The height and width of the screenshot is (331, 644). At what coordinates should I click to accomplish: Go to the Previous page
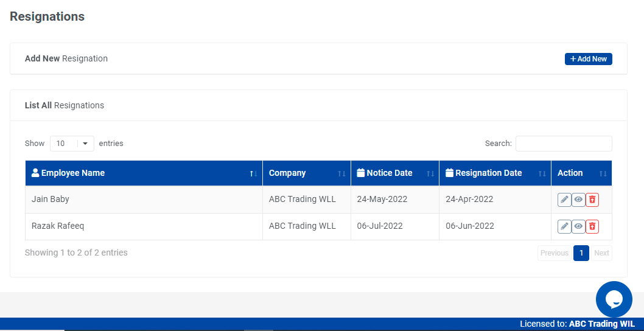(x=554, y=253)
